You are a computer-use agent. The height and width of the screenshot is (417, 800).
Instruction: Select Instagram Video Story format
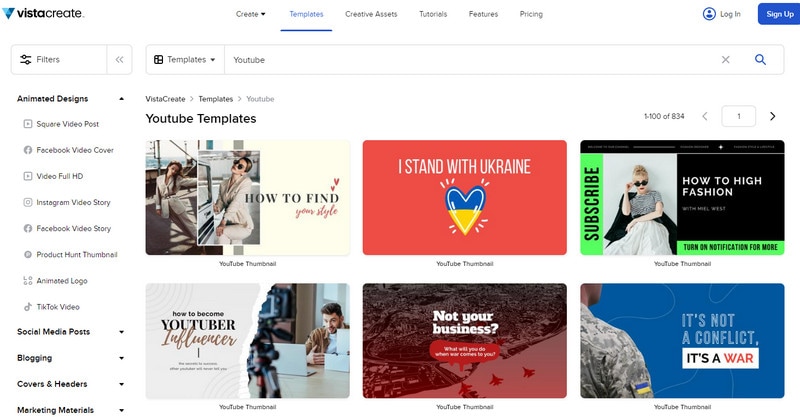pos(73,202)
